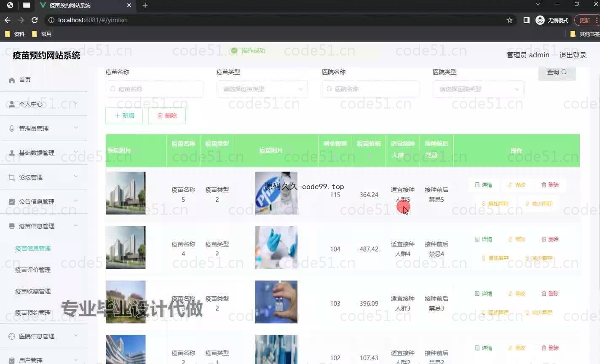
Task: Click 减少库存 for the 396.09 price row
Action: [x=538, y=313]
